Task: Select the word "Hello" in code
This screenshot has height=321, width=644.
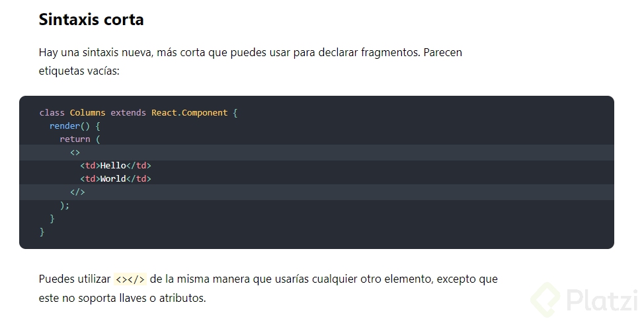Action: pos(113,166)
